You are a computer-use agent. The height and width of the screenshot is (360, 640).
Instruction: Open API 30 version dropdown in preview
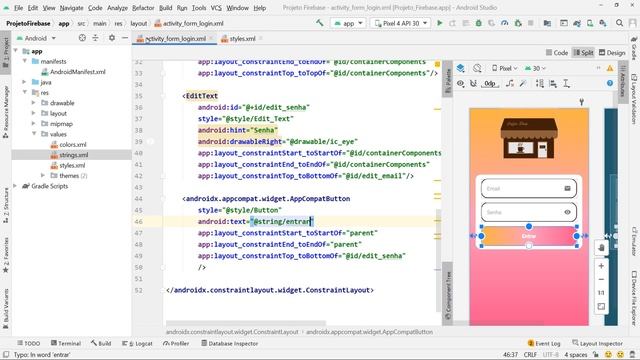click(535, 68)
